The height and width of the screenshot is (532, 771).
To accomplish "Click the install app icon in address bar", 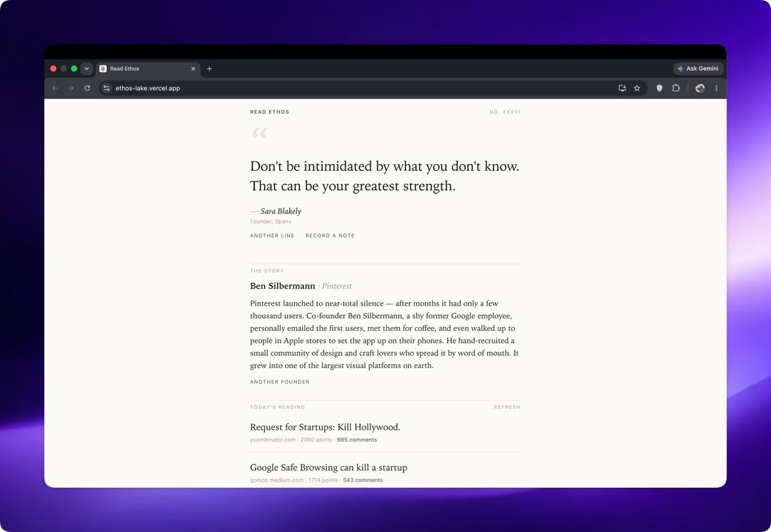I will [622, 88].
